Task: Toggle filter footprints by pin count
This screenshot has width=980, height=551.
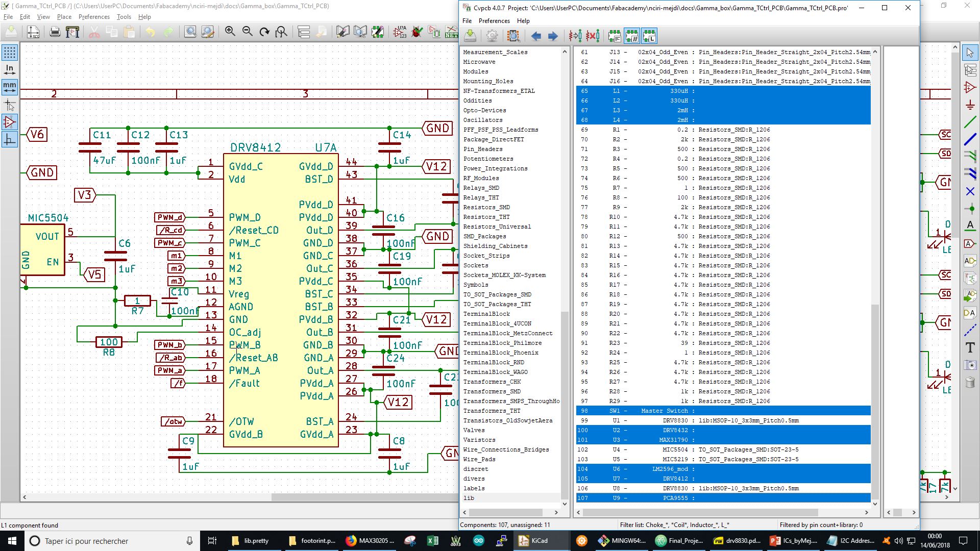Action: pos(632,36)
